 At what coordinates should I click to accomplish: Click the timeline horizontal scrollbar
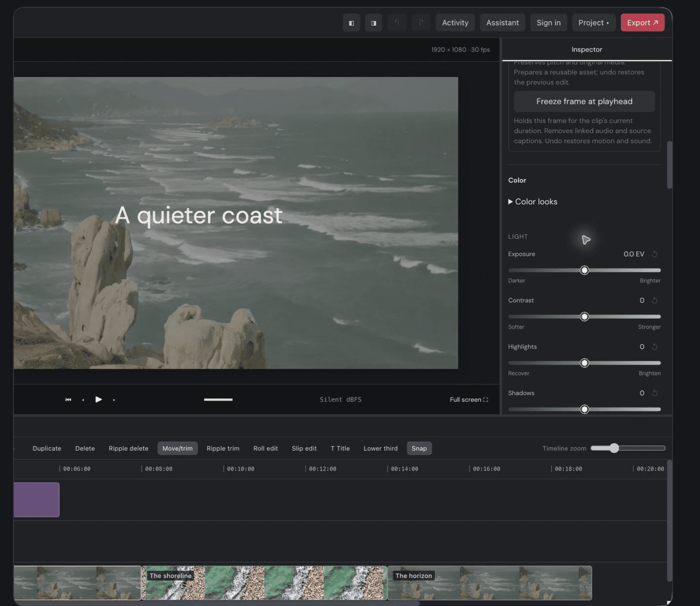(216, 603)
